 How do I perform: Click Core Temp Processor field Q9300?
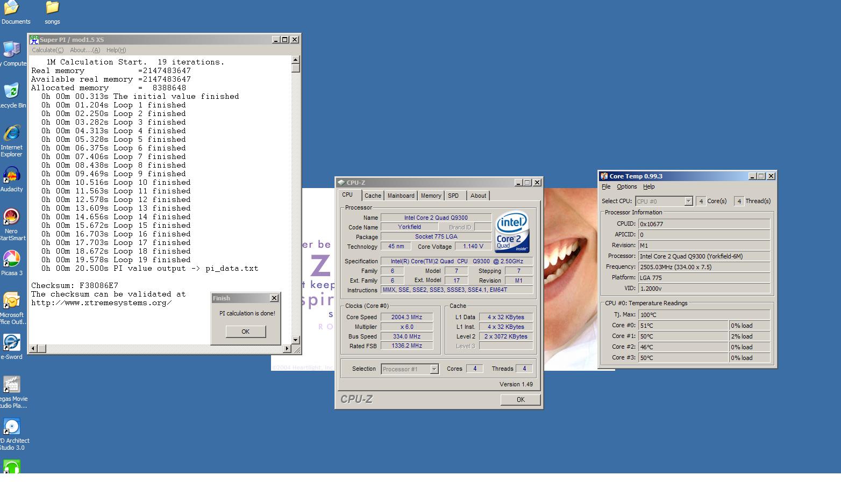(x=704, y=256)
